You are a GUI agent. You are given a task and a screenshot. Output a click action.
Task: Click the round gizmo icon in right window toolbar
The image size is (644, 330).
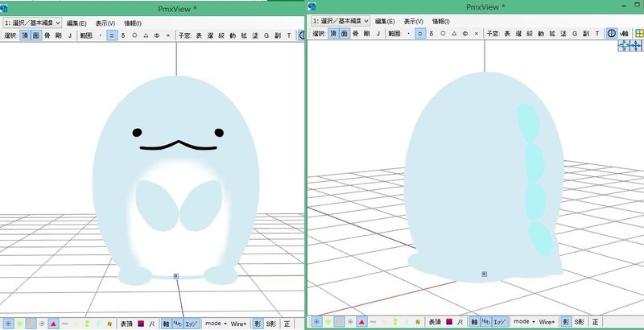[x=612, y=34]
